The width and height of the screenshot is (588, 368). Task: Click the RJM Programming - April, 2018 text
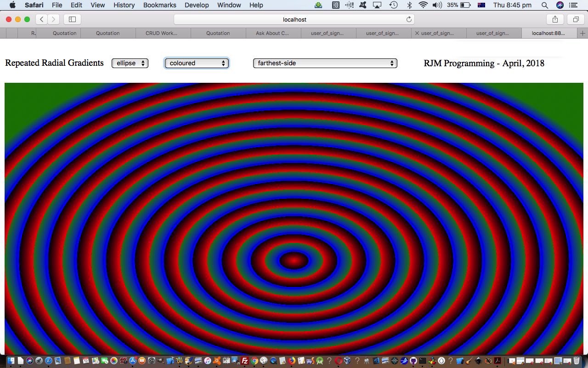[484, 63]
